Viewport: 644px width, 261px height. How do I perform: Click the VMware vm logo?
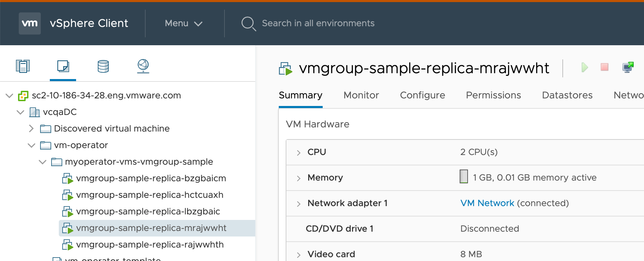[x=30, y=23]
